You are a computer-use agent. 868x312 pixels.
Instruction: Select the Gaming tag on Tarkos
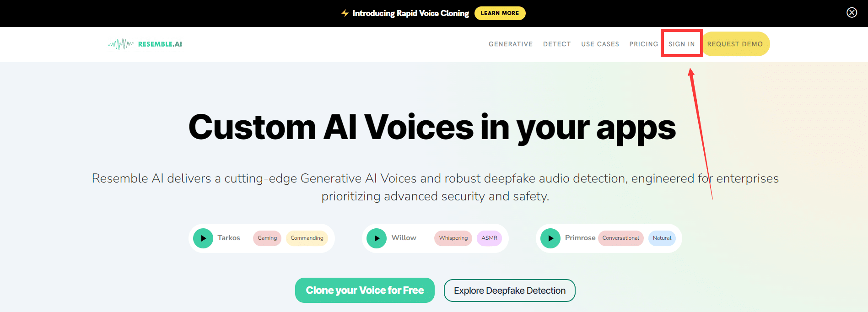click(267, 238)
